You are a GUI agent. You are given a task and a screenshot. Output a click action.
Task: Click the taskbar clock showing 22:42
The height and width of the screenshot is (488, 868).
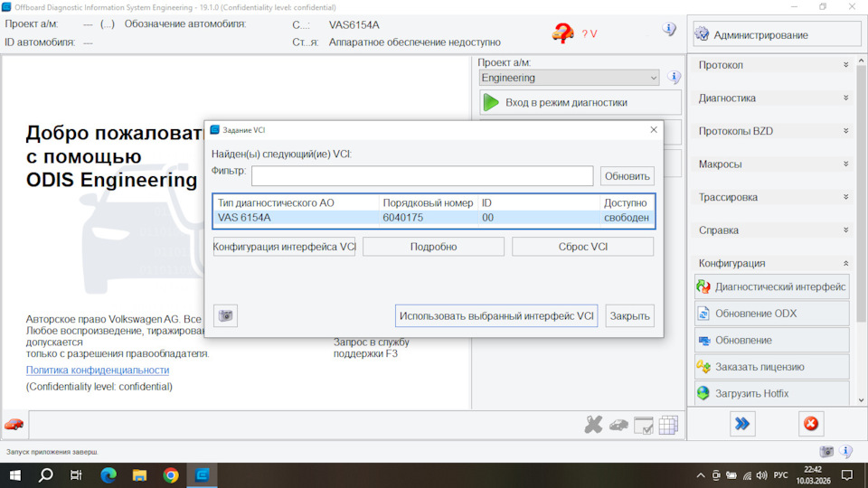813,475
